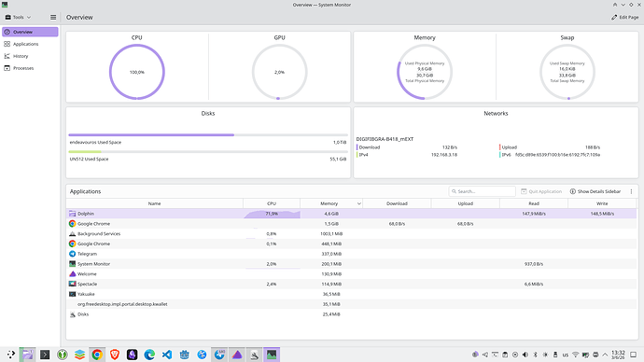Switch to the History page

[30, 56]
